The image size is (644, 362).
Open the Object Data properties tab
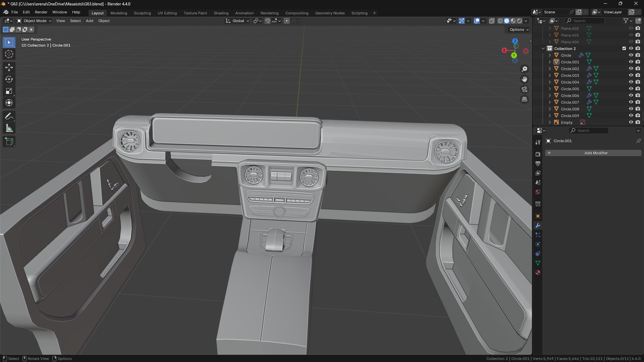[538, 263]
